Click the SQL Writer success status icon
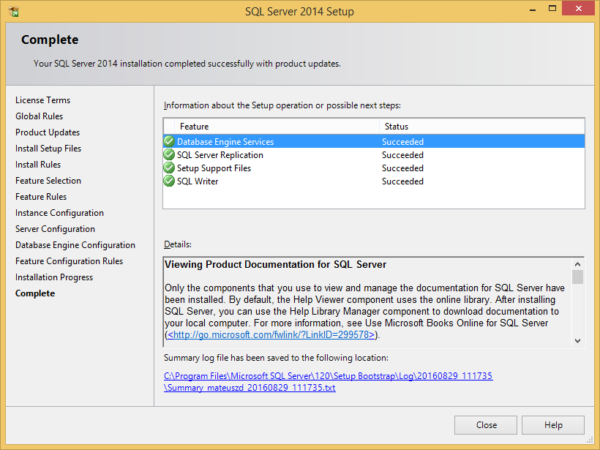600x450 pixels. [169, 181]
